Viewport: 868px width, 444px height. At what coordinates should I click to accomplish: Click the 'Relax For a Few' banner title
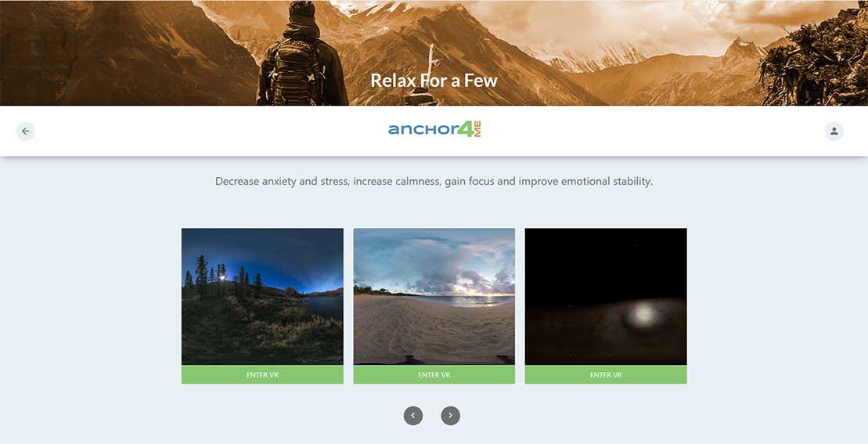pos(434,81)
